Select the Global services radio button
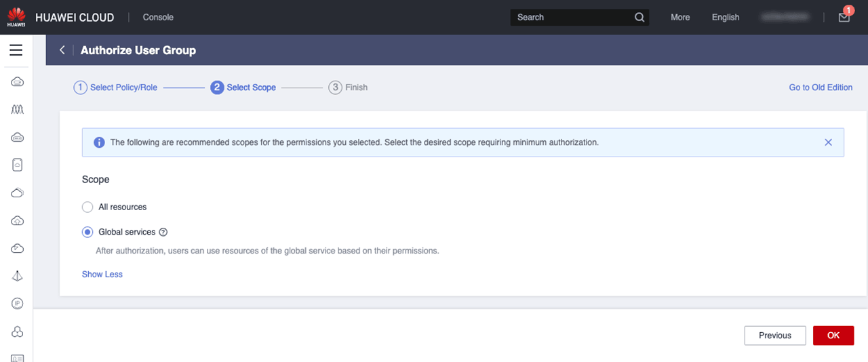This screenshot has height=362, width=868. (87, 233)
